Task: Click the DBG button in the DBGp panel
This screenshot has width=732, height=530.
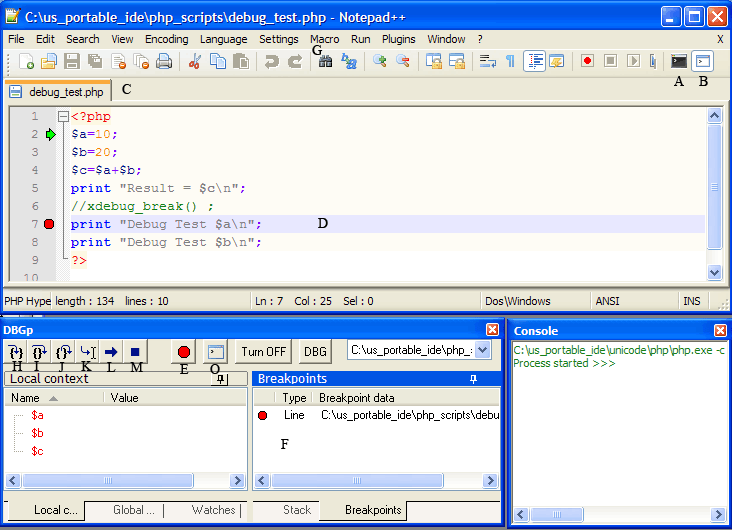Action: (x=315, y=352)
